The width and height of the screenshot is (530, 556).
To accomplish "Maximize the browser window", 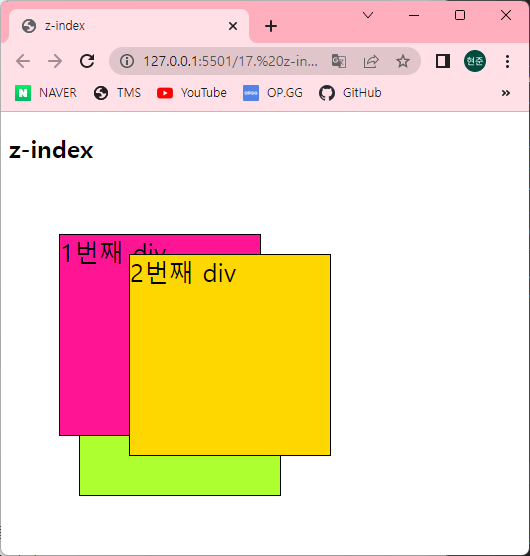I will [460, 15].
